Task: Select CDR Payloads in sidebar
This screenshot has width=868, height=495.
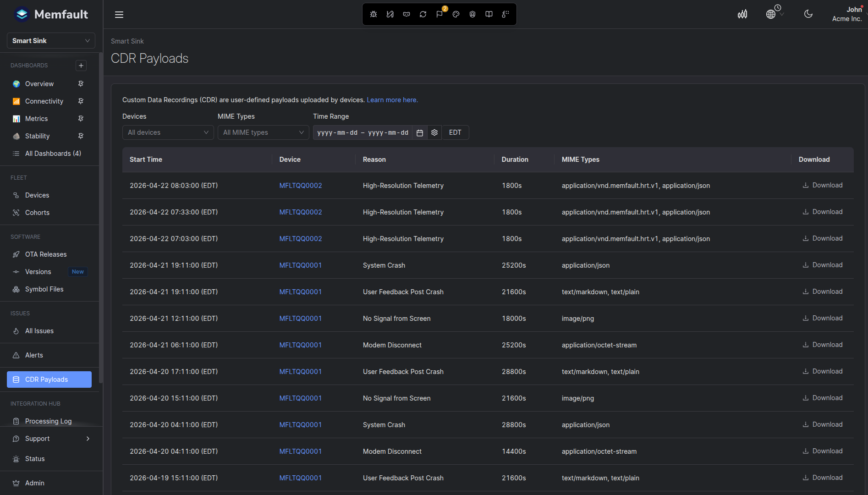Action: 49,379
